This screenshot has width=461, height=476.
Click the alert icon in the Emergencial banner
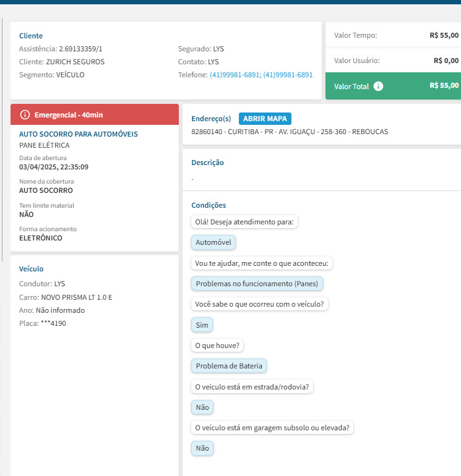click(x=25, y=115)
